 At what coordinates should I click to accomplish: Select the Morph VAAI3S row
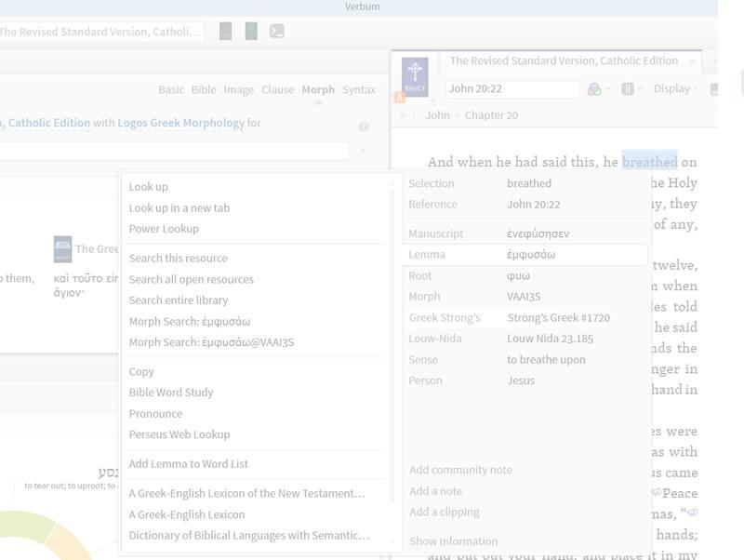(x=525, y=297)
